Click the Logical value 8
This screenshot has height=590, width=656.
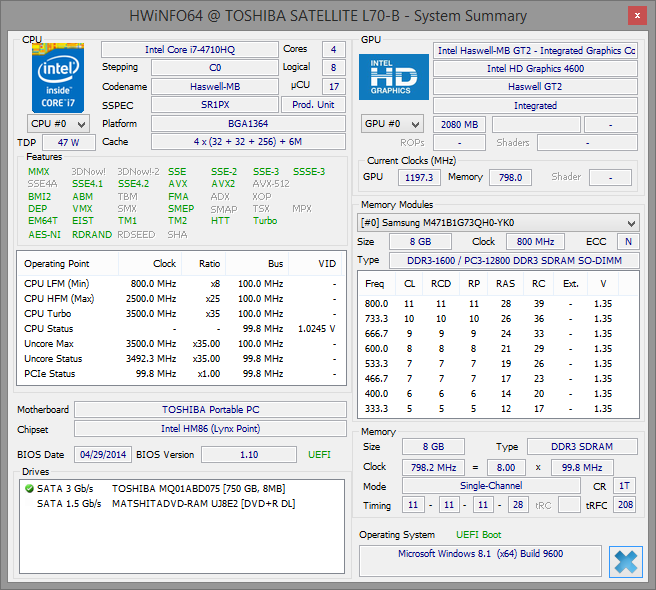tap(333, 67)
